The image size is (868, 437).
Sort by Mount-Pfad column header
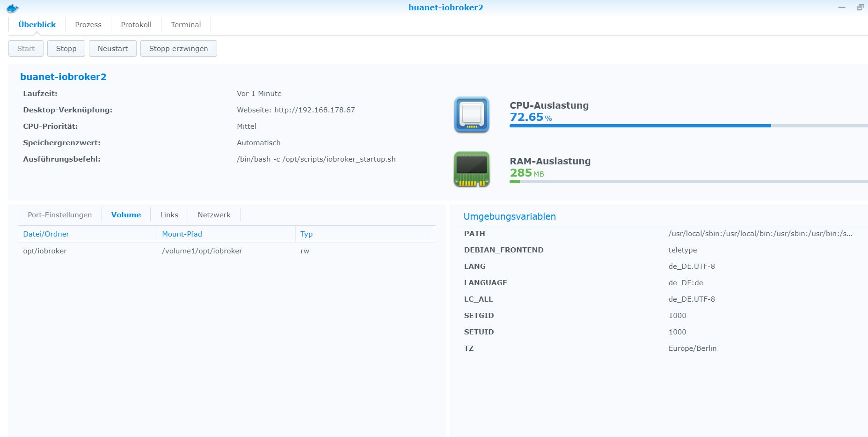226,234
